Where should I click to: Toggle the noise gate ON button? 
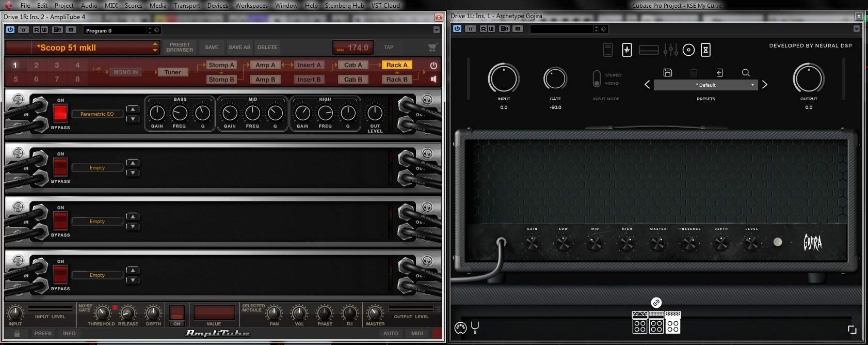[x=176, y=312]
